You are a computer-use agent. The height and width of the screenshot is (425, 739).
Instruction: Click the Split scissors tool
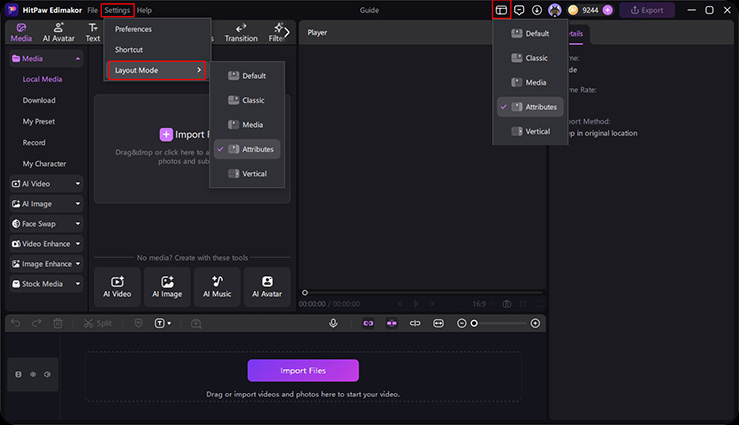click(x=98, y=323)
